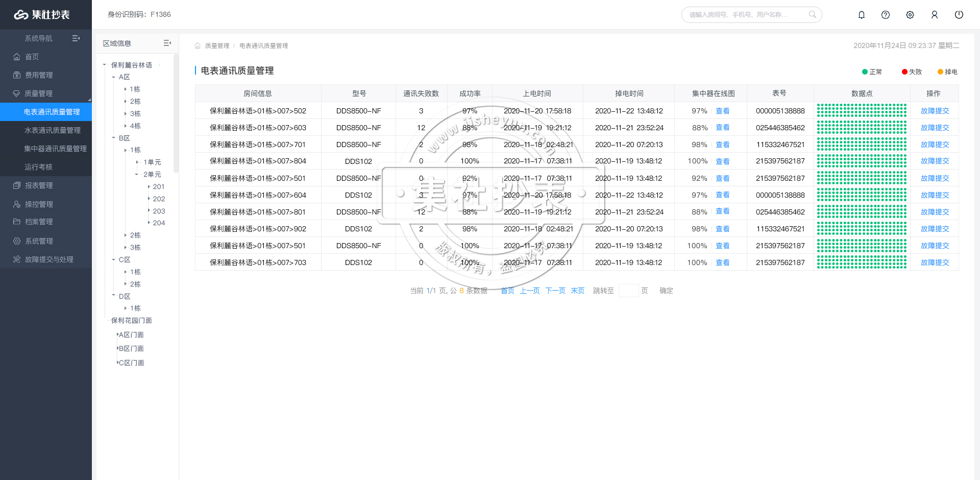This screenshot has width=980, height=480.
Task: Click the user profile icon
Action: (935, 15)
